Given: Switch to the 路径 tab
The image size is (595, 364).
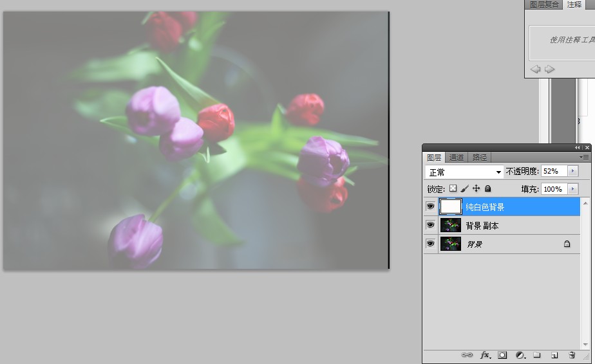Looking at the screenshot, I should (480, 157).
